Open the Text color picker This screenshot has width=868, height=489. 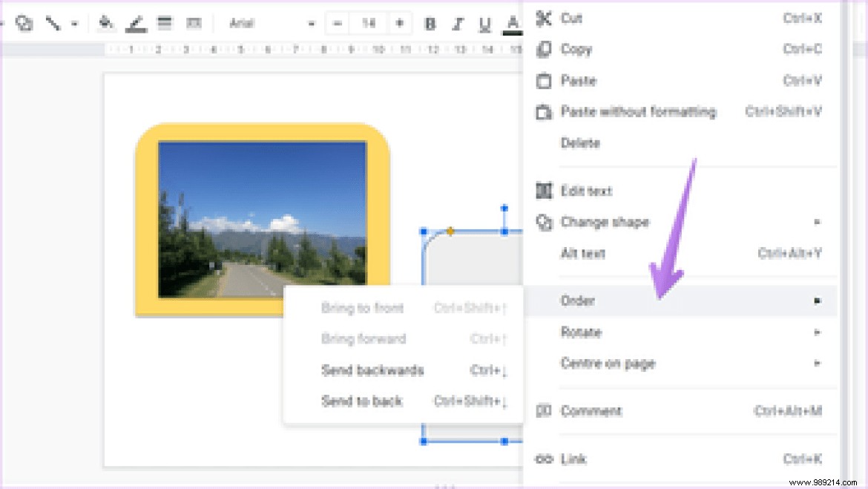pos(512,23)
